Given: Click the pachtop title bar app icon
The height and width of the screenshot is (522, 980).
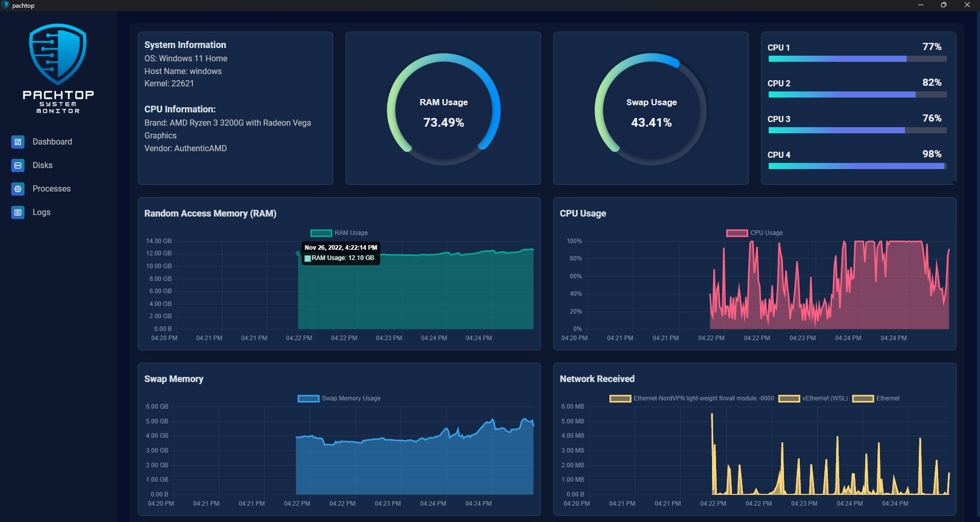Looking at the screenshot, I should 5,5.
